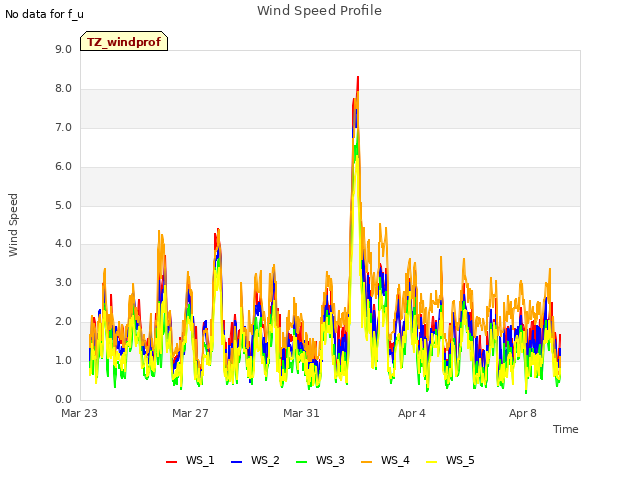Image resolution: width=640 pixels, height=480 pixels.
Task: Click the Mar 27 x-axis tick label
Action: 190,413
